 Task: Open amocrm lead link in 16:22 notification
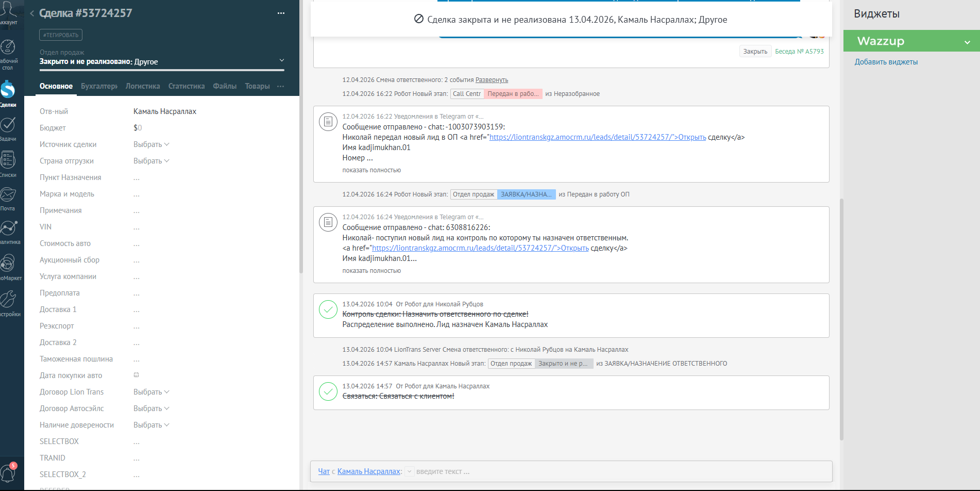coord(598,137)
